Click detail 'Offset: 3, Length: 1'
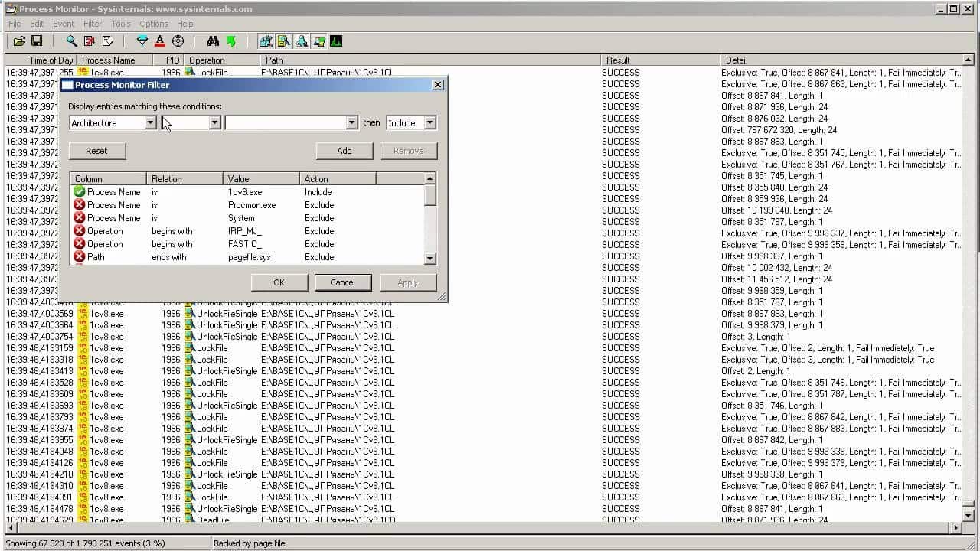Screen dimensions: 980x551 [756, 337]
